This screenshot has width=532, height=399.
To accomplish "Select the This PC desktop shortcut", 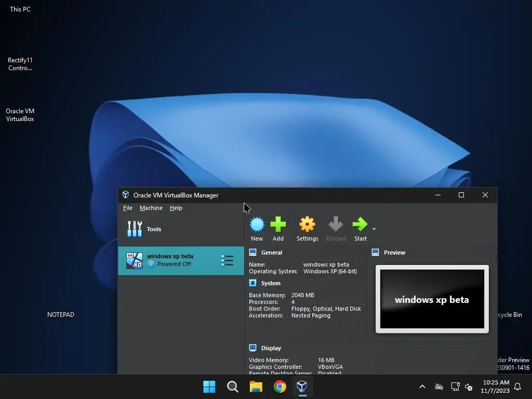I will pyautogui.click(x=20, y=9).
